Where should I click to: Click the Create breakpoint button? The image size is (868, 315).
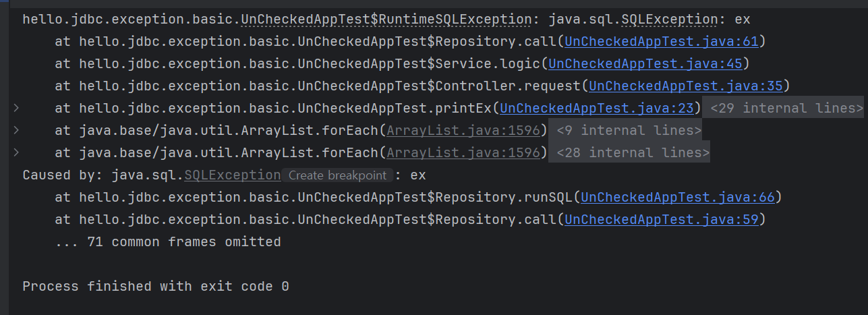(337, 175)
